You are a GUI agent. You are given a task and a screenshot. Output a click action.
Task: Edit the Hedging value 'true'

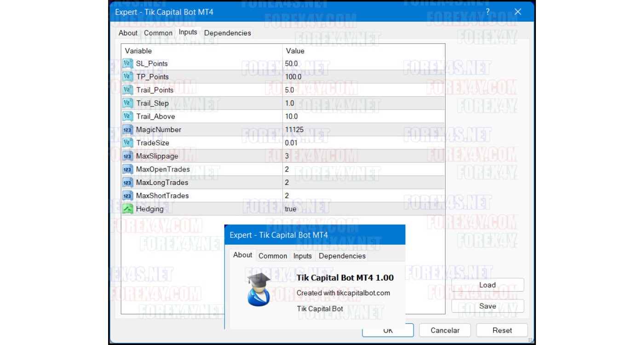click(291, 209)
